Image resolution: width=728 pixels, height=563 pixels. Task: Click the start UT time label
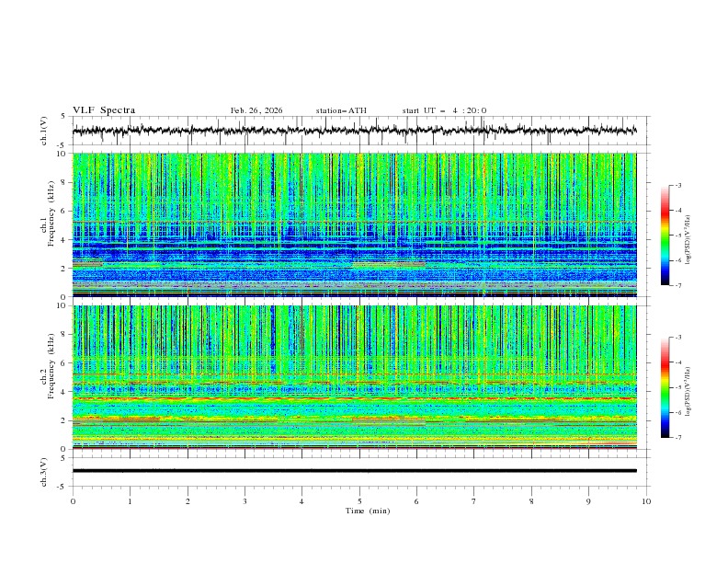point(444,110)
